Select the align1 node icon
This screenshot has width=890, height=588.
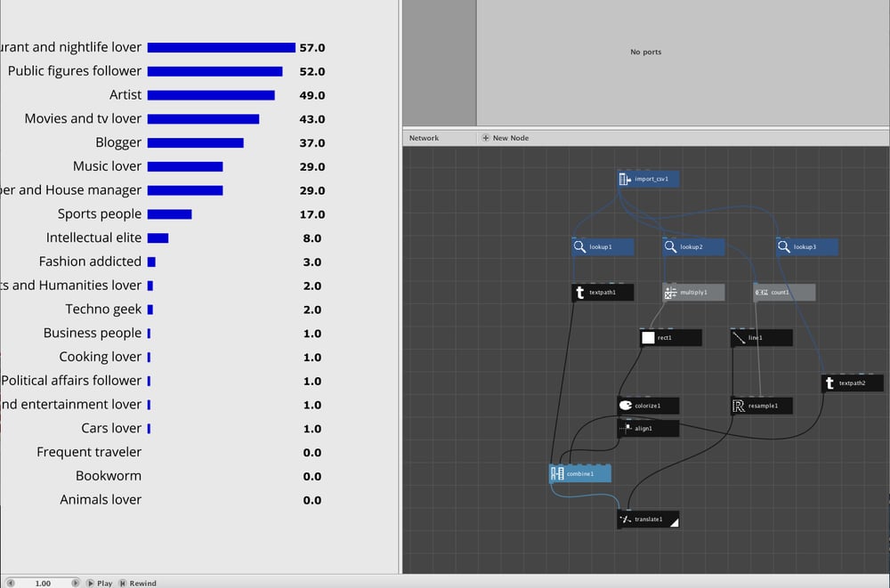(x=625, y=429)
